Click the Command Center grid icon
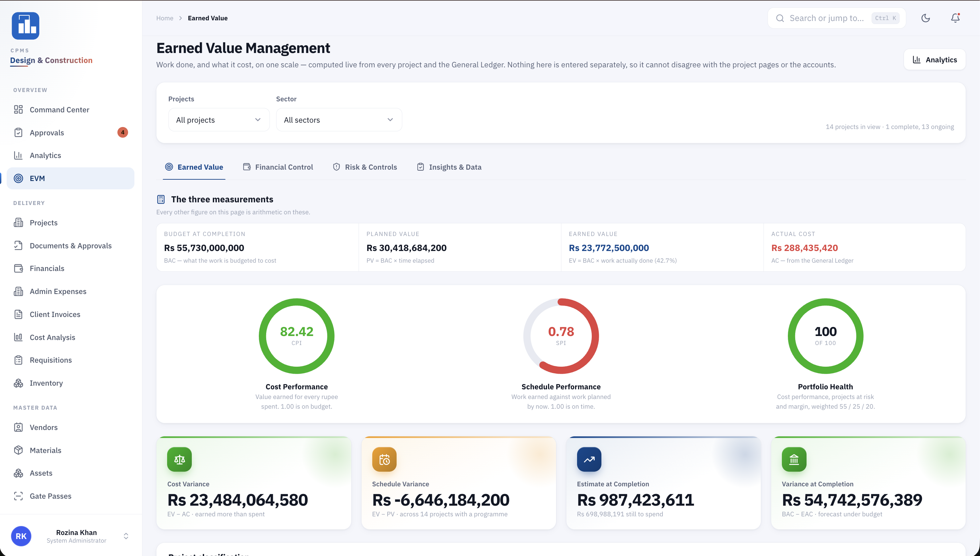Screen dimensions: 980x556 click(18, 110)
